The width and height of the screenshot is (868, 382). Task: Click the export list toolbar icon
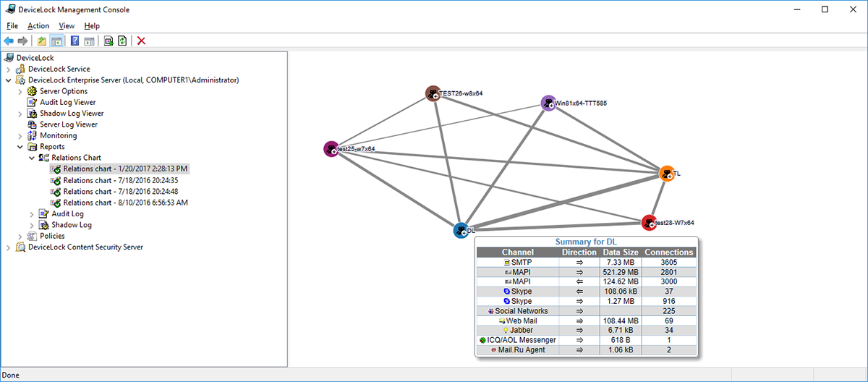108,41
